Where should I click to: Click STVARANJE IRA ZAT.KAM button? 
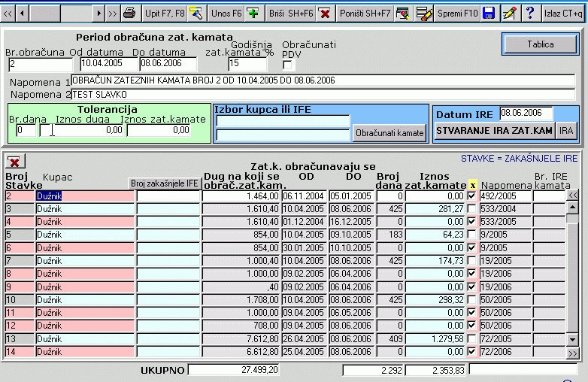click(x=494, y=130)
